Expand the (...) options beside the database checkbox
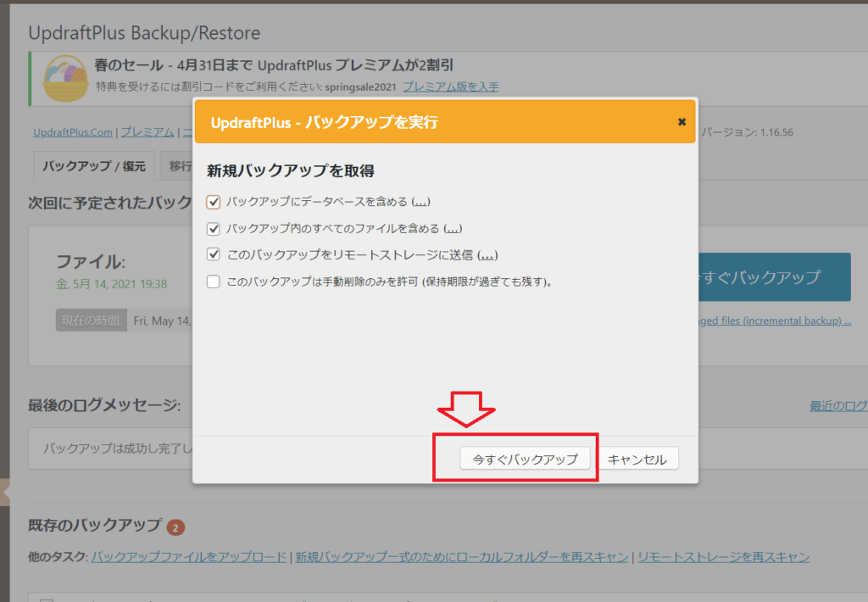 420,203
